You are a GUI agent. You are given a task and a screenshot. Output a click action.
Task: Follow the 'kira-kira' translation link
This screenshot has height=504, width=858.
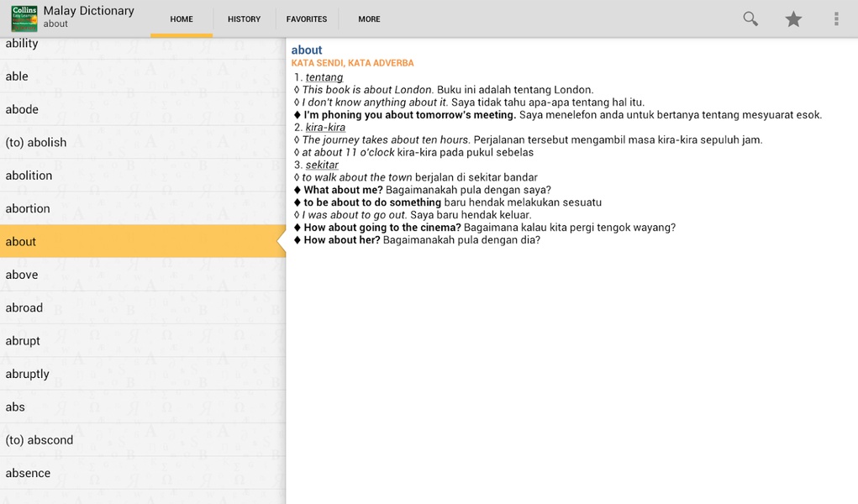tap(325, 128)
